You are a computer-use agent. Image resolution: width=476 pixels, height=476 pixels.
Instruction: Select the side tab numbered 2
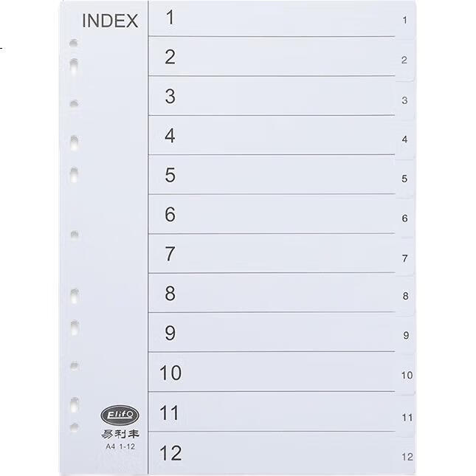[x=405, y=60]
